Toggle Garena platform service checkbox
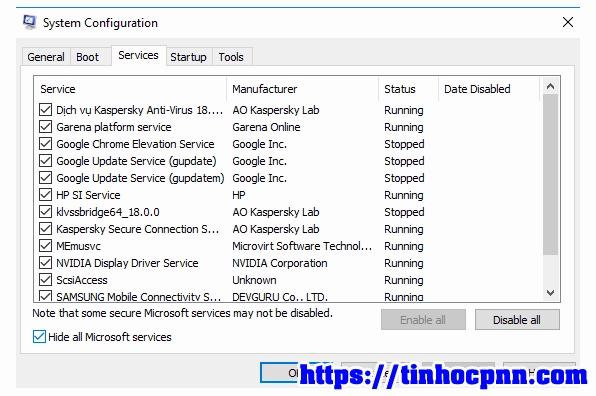The height and width of the screenshot is (396, 596). [46, 127]
